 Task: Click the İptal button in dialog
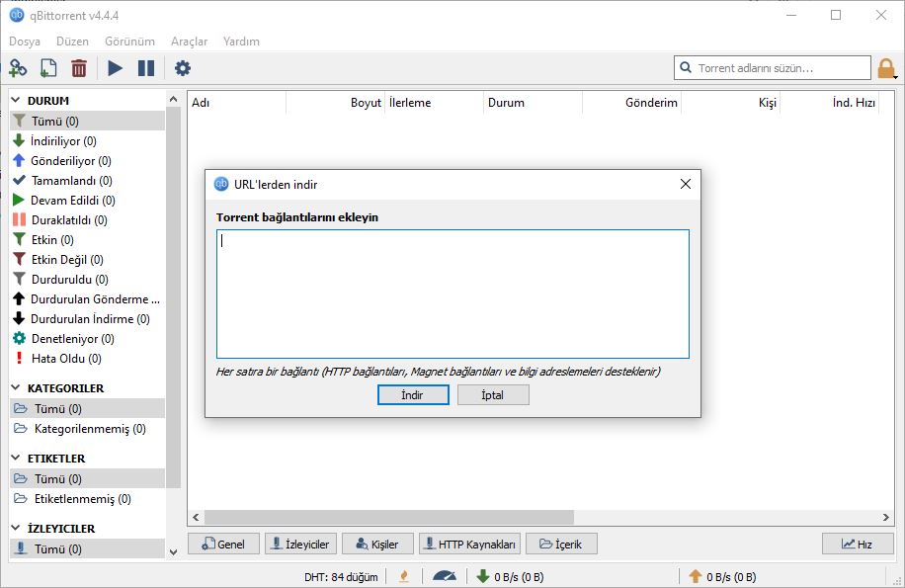click(493, 395)
